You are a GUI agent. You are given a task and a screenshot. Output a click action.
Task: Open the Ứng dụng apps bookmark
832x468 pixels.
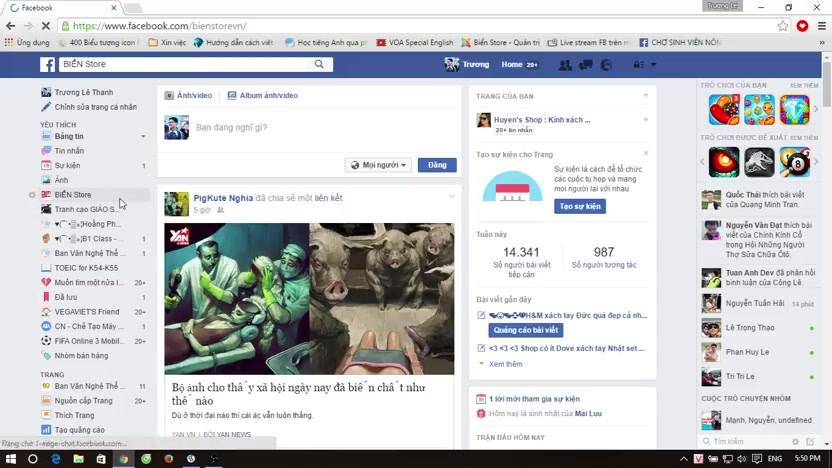point(27,42)
